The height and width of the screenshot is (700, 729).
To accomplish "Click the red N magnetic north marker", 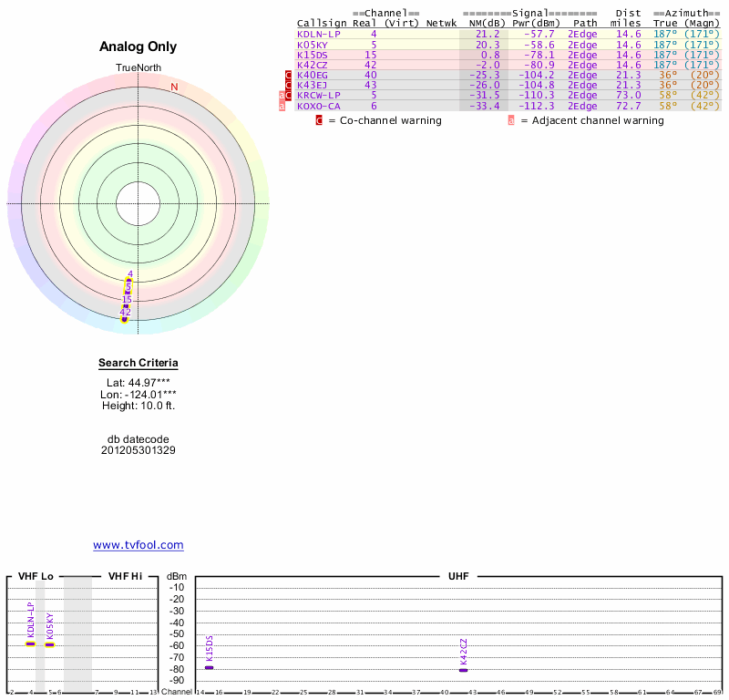I will coord(174,87).
